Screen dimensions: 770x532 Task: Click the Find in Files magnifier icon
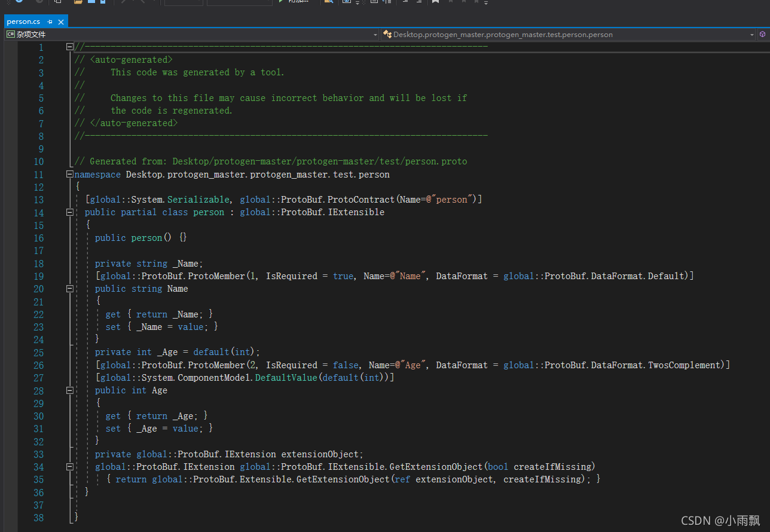point(328,4)
